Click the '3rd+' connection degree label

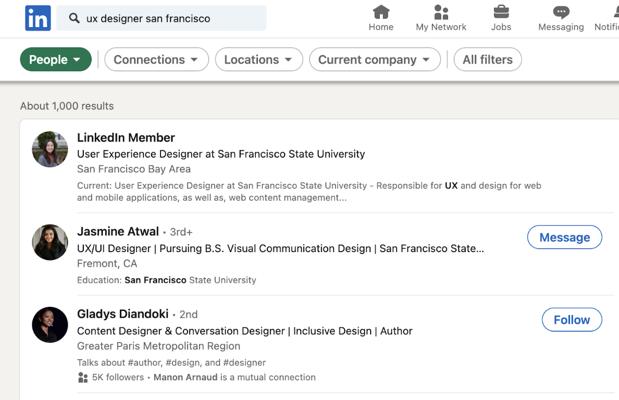(x=181, y=232)
